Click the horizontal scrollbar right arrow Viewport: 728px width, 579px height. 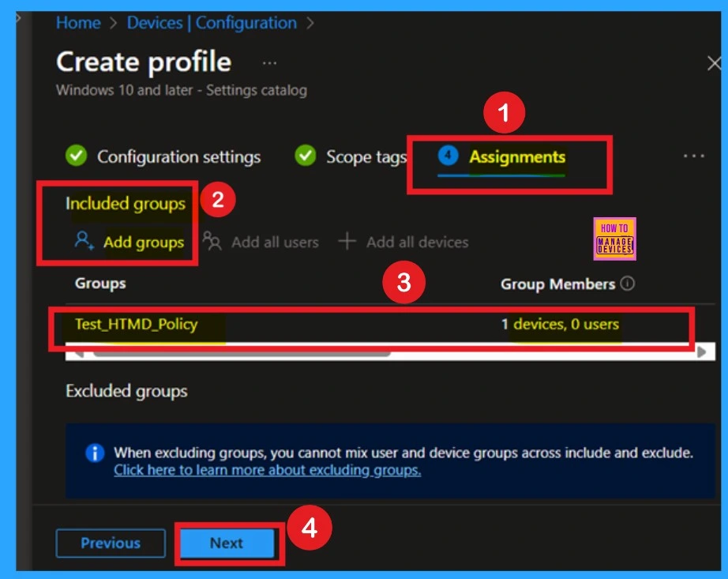point(702,352)
